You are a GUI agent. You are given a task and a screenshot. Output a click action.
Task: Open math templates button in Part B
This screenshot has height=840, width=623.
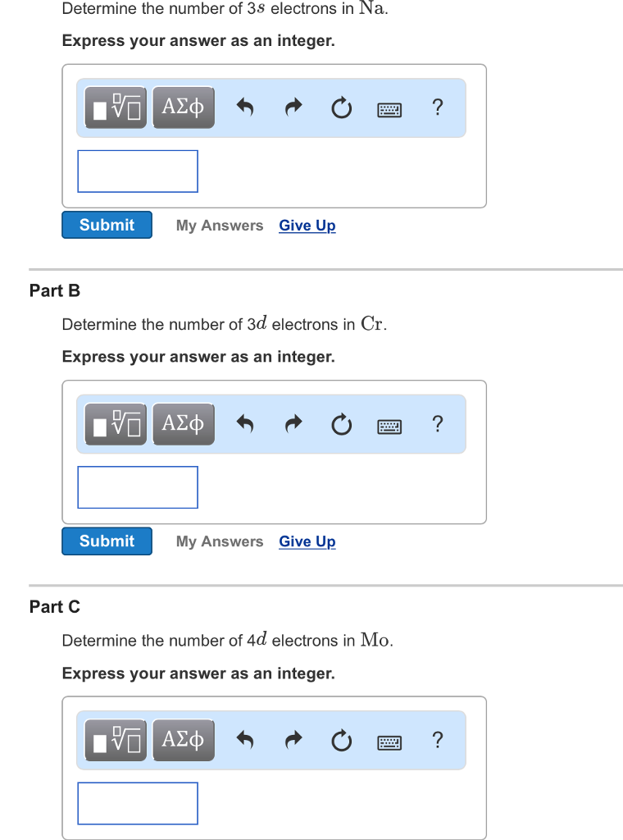[116, 424]
